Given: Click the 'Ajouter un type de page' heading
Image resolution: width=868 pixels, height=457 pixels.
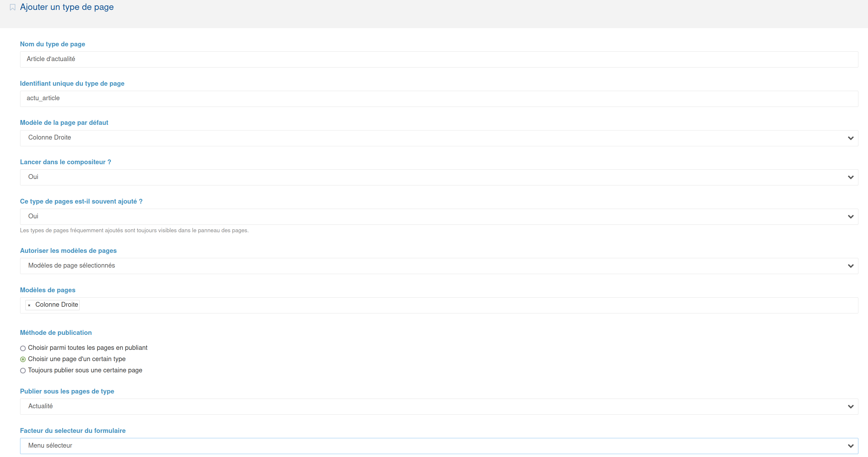Looking at the screenshot, I should (x=67, y=7).
